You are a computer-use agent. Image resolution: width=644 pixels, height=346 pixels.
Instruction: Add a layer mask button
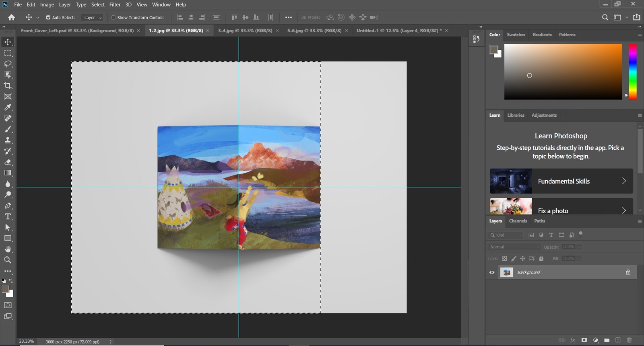(x=584, y=340)
